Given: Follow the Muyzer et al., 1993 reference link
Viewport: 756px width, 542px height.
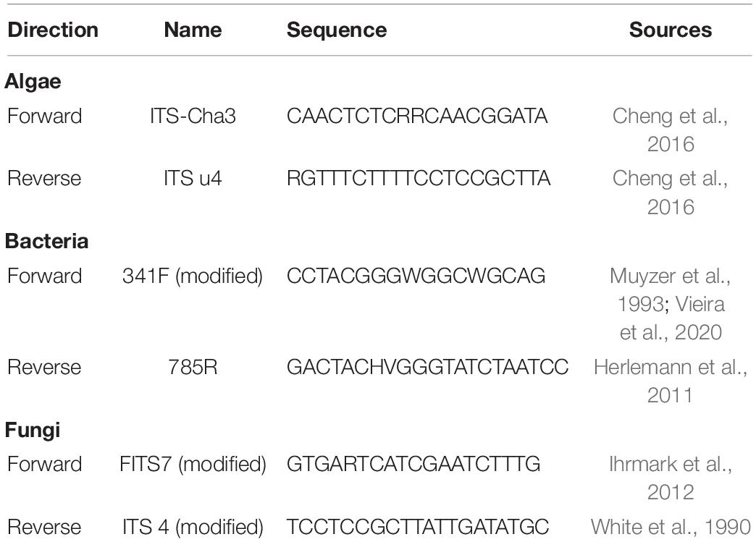Looking at the screenshot, I should pos(670,289).
